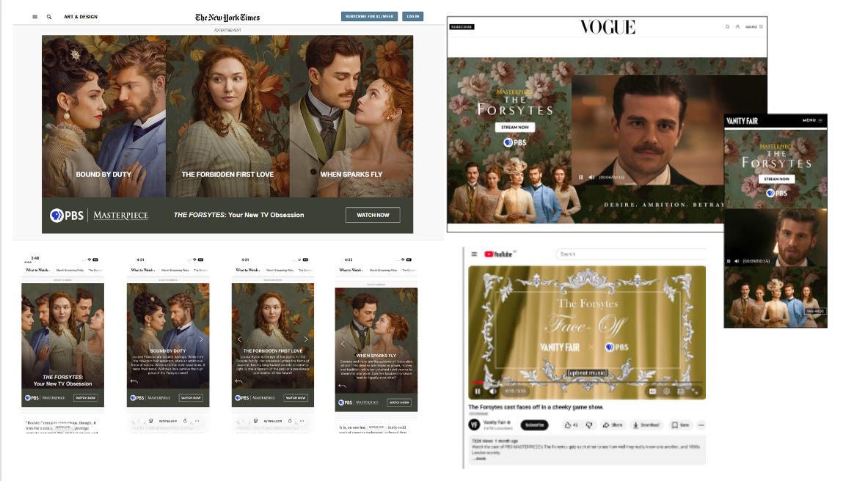Dislike the YouTube video
The image size is (868, 481).
click(x=589, y=425)
